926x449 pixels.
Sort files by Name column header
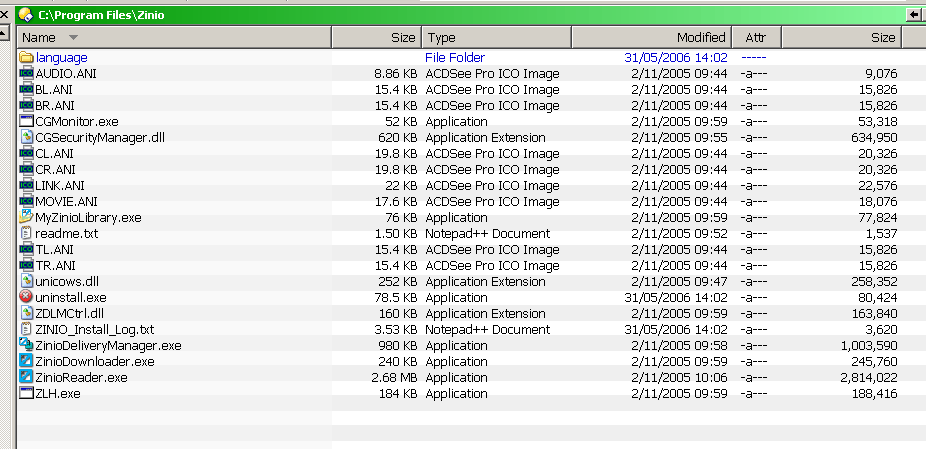coord(174,37)
